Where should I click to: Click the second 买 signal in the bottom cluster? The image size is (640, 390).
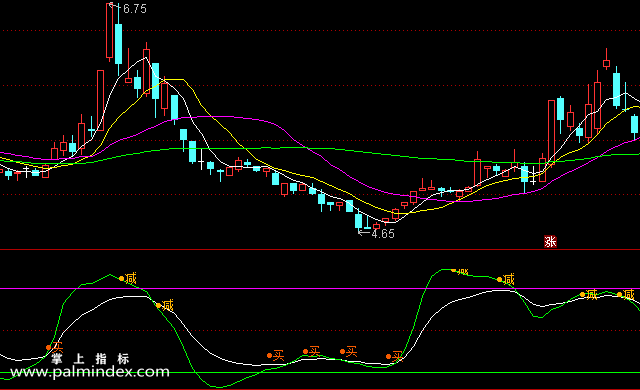[314, 351]
